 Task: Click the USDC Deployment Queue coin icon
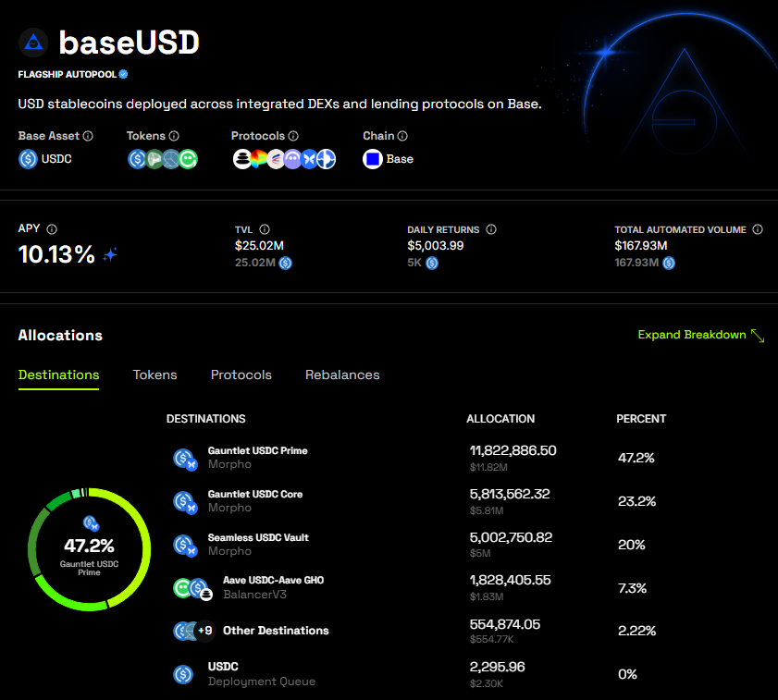[x=183, y=674]
